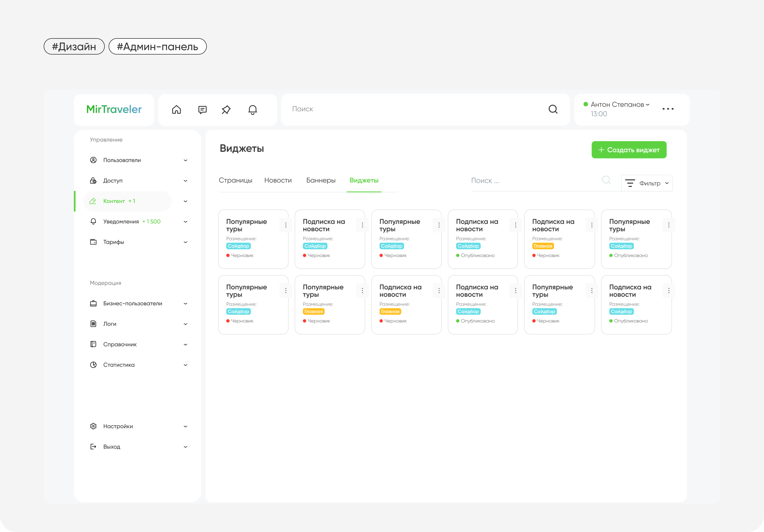Select the Выход item in sidebar
Image resolution: width=764 pixels, height=532 pixels.
(x=112, y=447)
